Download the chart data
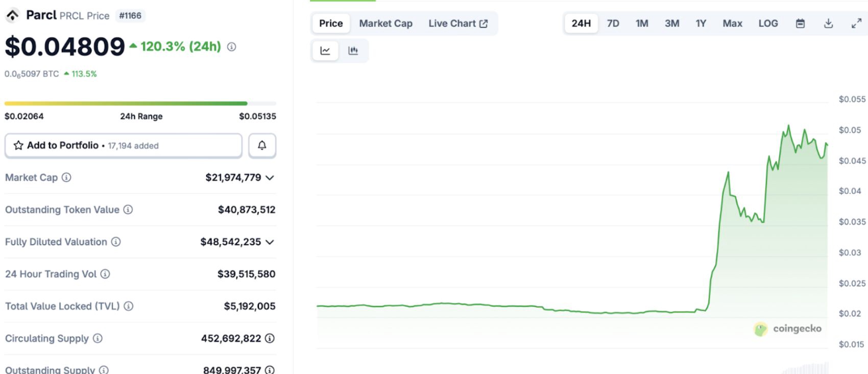 click(x=828, y=24)
